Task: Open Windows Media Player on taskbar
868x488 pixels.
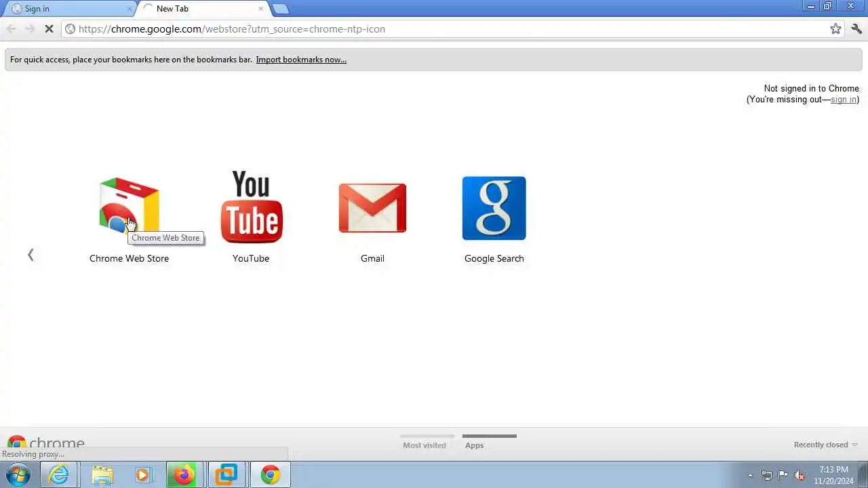Action: [x=143, y=475]
